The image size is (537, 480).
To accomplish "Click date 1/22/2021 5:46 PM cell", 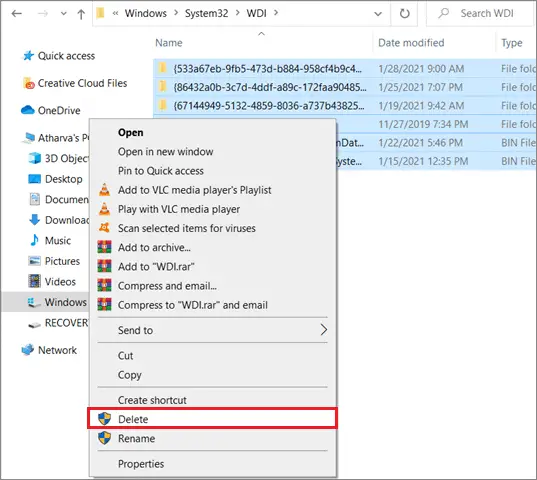I will 420,143.
